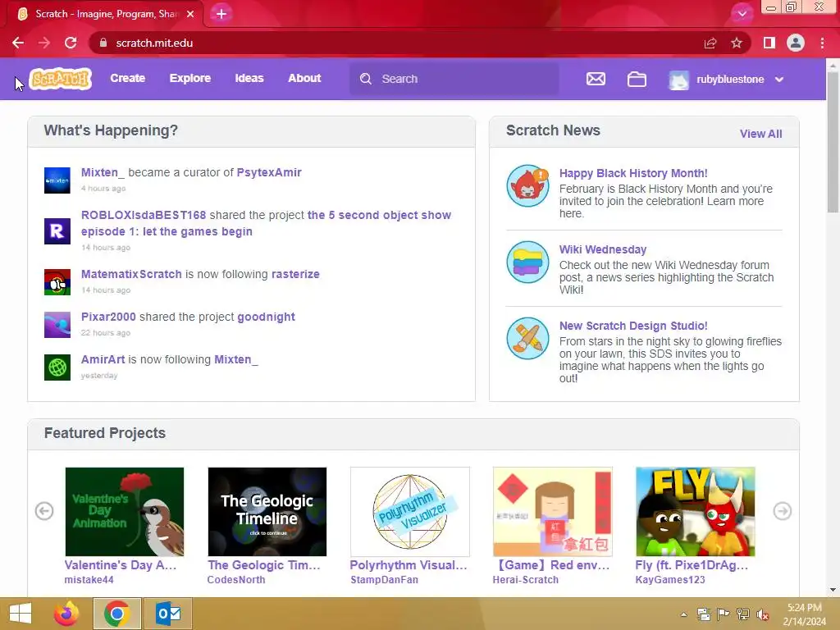Click the author name StampDanFan

pyautogui.click(x=384, y=580)
